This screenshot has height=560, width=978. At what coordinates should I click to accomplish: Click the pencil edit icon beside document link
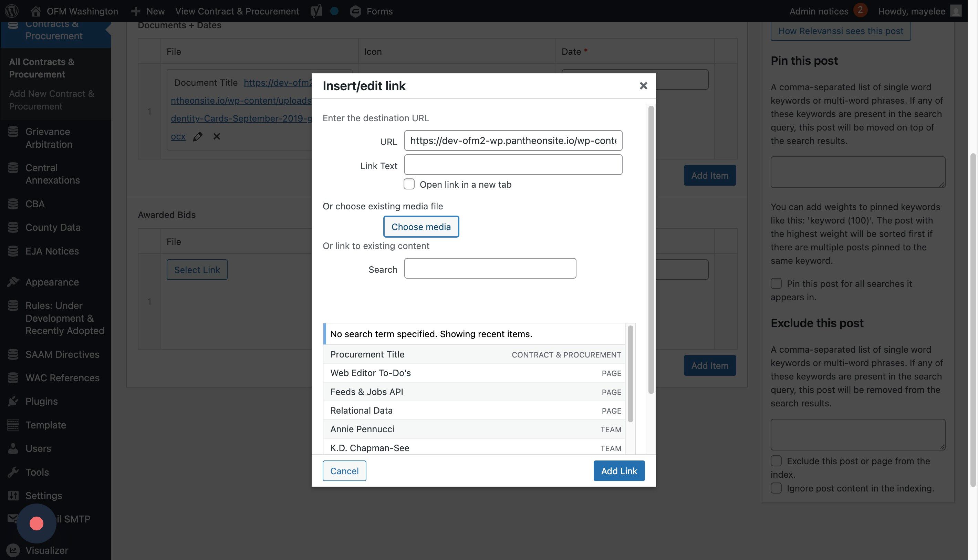198,136
